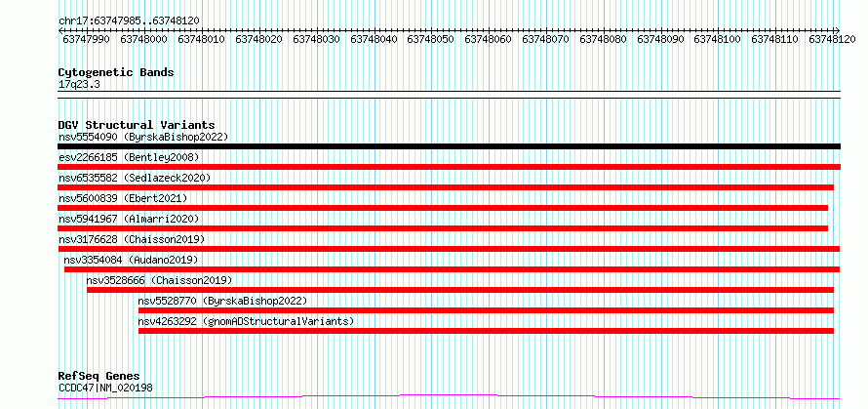Click the red nsv5941967 variant bar
The image size is (868, 409).
(443, 228)
